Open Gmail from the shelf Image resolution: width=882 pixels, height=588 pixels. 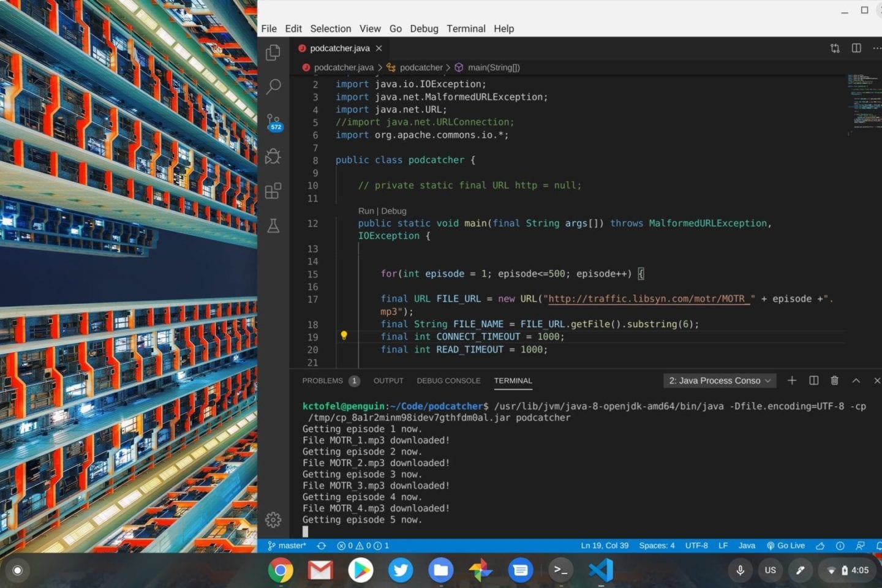[320, 570]
